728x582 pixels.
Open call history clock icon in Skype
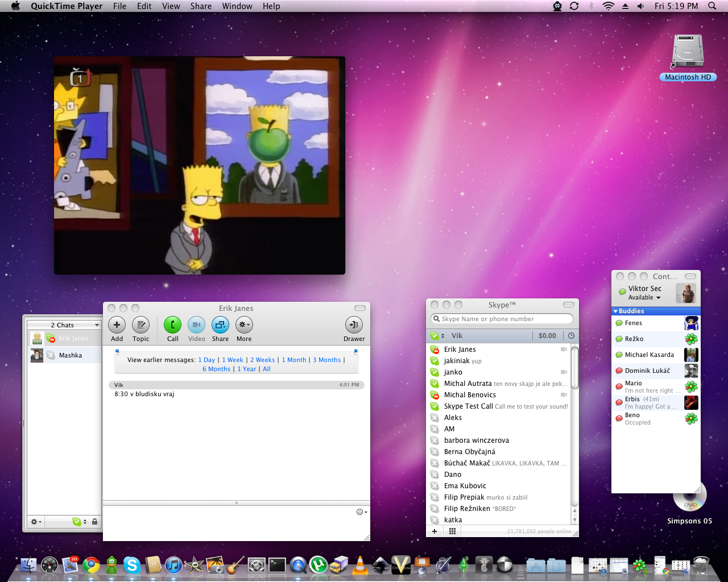(x=571, y=336)
